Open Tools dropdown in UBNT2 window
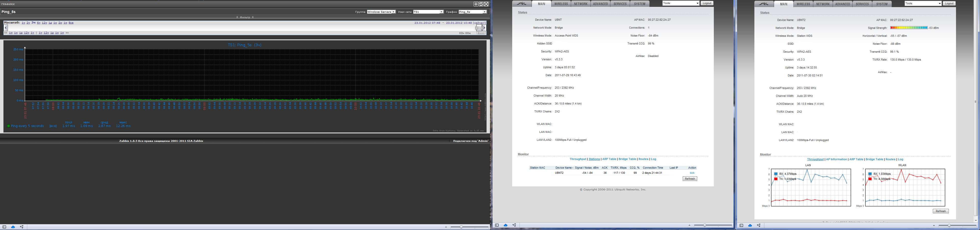This screenshot has height=230, width=980. (923, 3)
